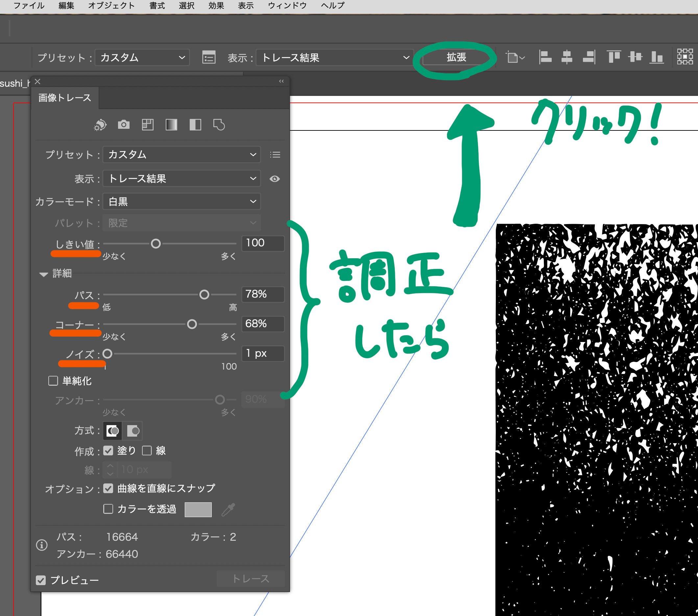Collapse the panel with double-arrow icon
Screen dimensions: 698x616
point(281,81)
